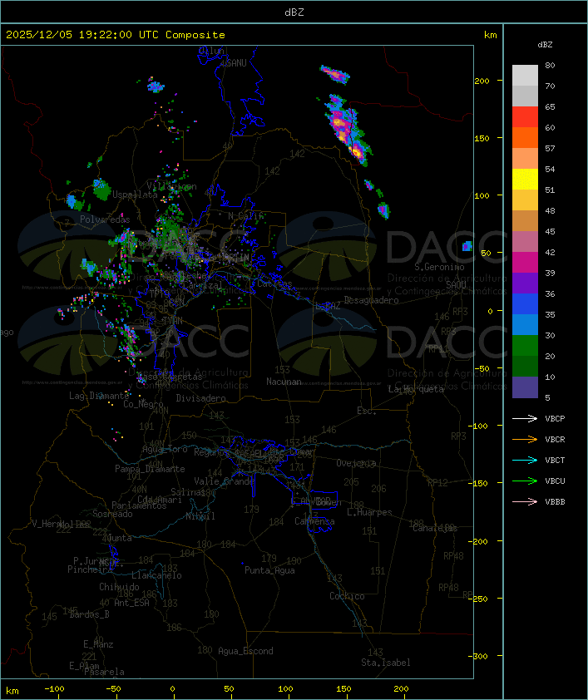Click the pink VBBB arrow icon
Screen dimensions: 588x700
tap(525, 502)
